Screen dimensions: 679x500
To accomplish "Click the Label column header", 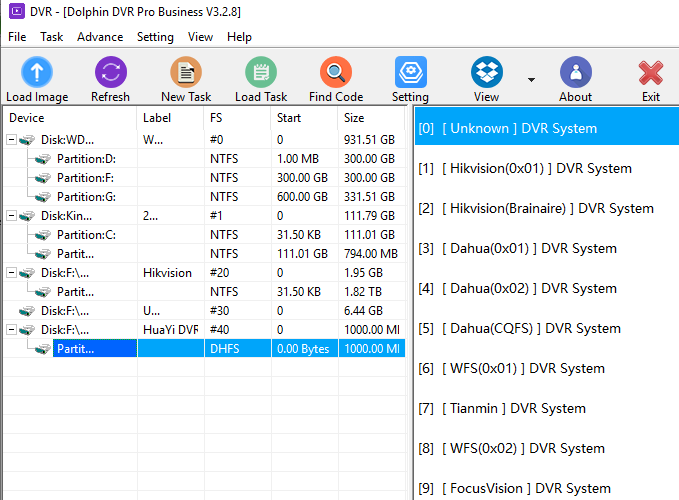I will pos(170,118).
